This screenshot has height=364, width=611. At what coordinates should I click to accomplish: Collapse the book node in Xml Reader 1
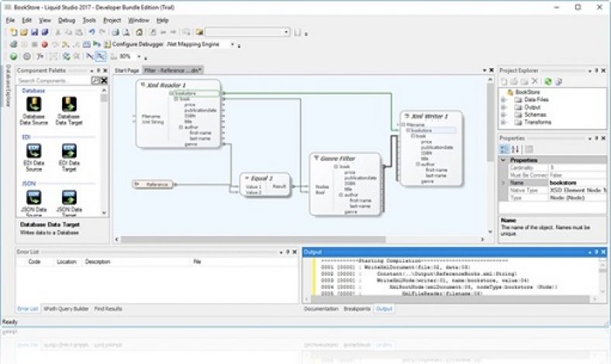click(x=175, y=99)
